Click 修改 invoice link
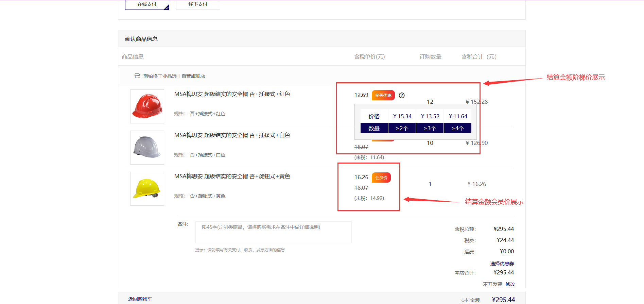This screenshot has width=644, height=304. pos(510,284)
